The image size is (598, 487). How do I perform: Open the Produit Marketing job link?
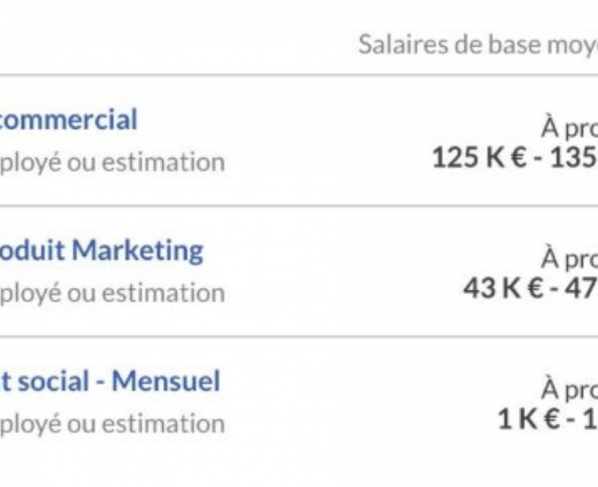(101, 251)
